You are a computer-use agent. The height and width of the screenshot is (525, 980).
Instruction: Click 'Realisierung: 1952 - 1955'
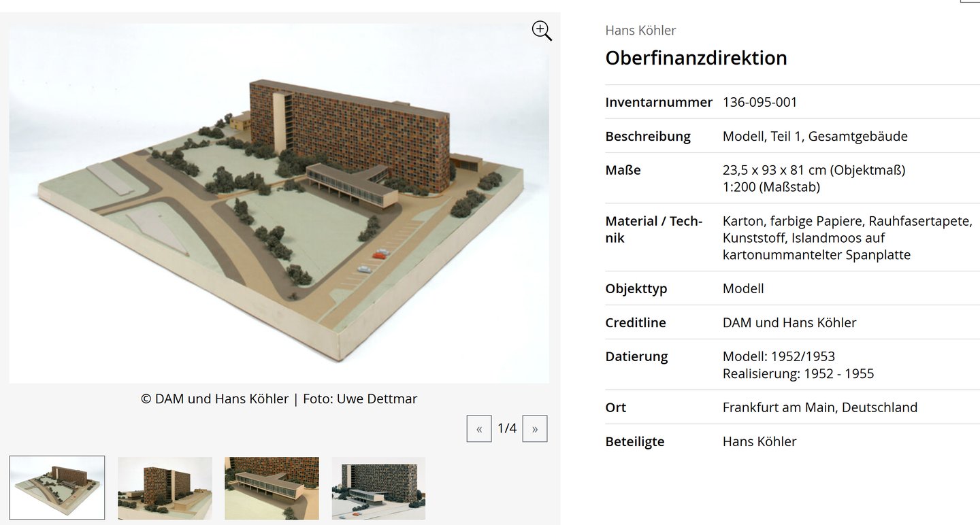(798, 373)
